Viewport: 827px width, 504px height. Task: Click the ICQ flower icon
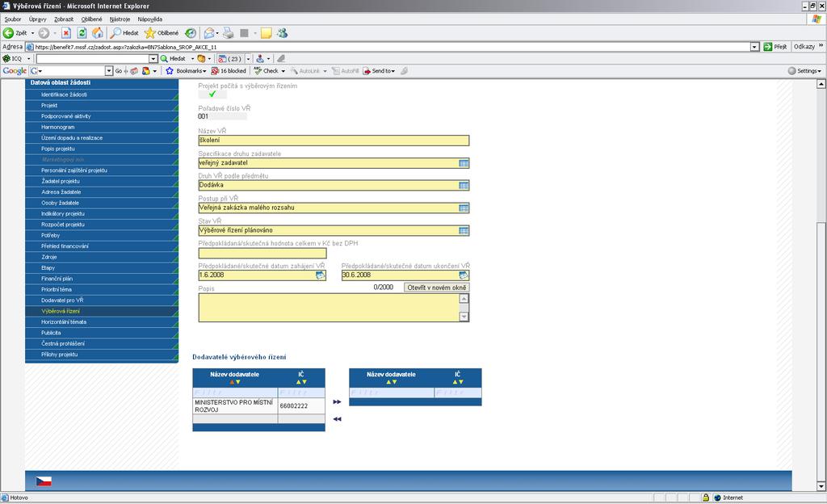point(6,58)
